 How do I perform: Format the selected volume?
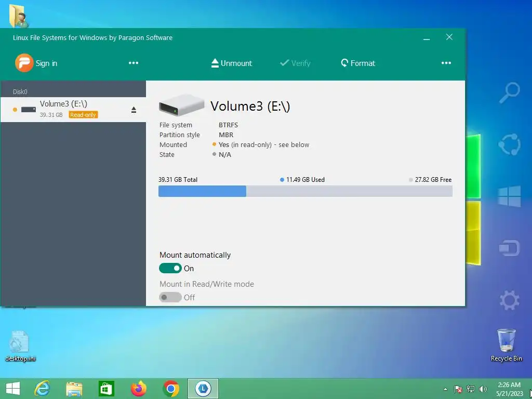point(358,63)
